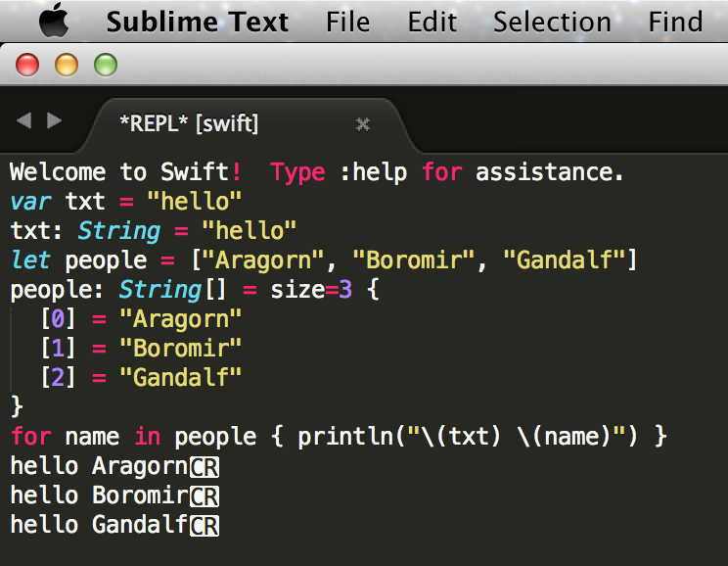Click the CR marker after 'hello Gandalf'
The image size is (728, 566).
(205, 526)
